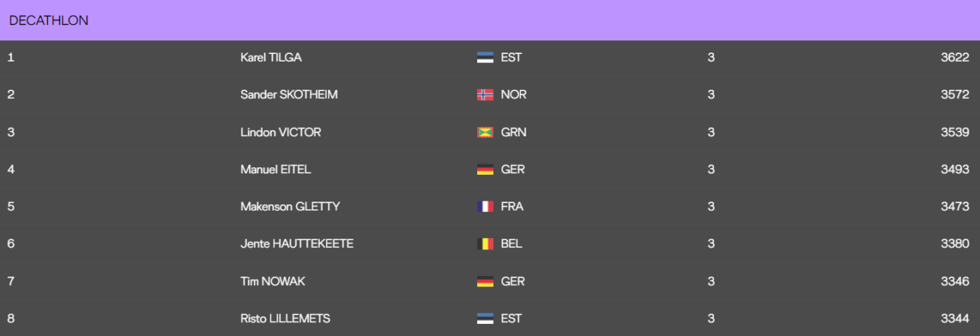Open Risto LILLEMETS profile
The height and width of the screenshot is (336, 980).
tap(285, 319)
